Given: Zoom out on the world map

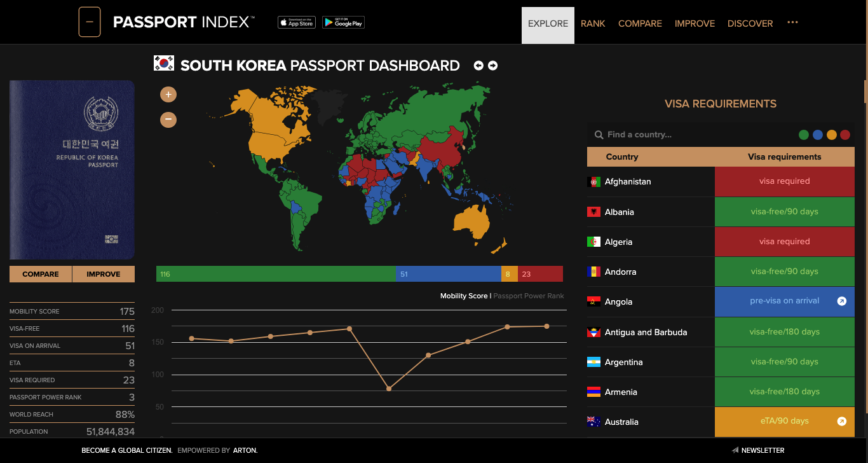Looking at the screenshot, I should pos(168,119).
